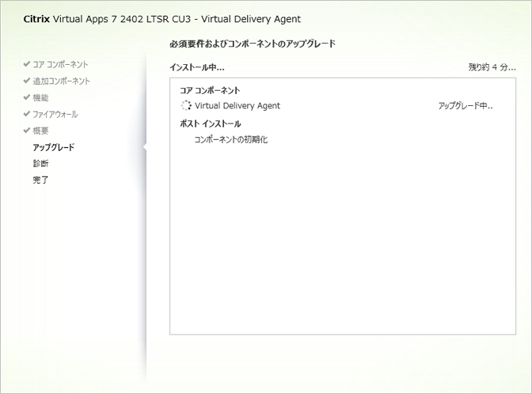Click the ポスト インストール section heading
Screen dimensions: 532x394
pyautogui.click(x=210, y=123)
